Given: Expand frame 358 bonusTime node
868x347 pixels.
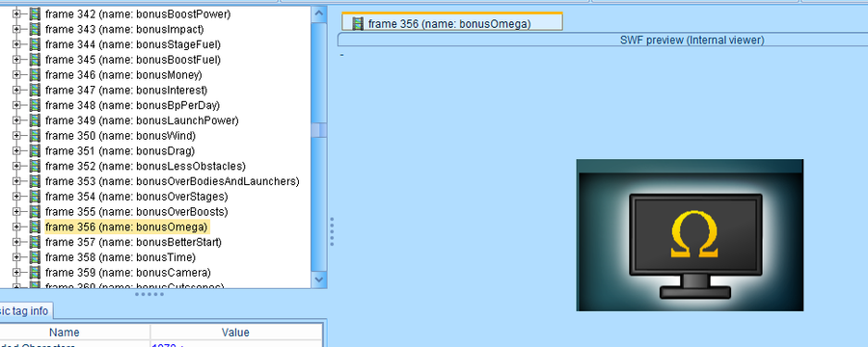Looking at the screenshot, I should point(16,257).
